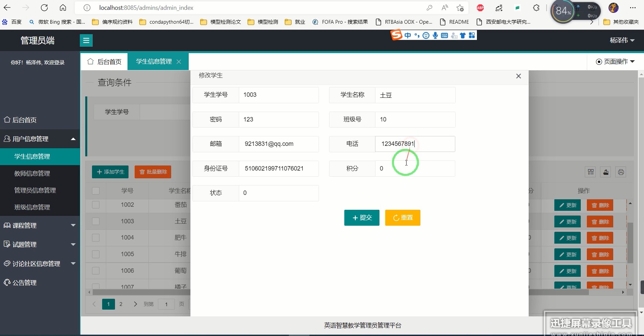Refresh the browser page
644x336 pixels.
coord(44,8)
